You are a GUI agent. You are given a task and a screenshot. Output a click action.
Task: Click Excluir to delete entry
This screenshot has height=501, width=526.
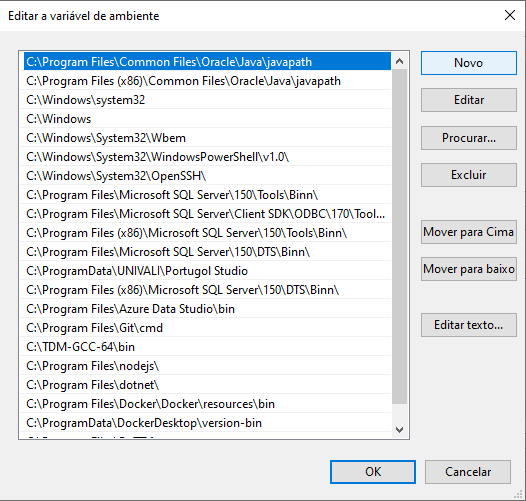click(469, 175)
